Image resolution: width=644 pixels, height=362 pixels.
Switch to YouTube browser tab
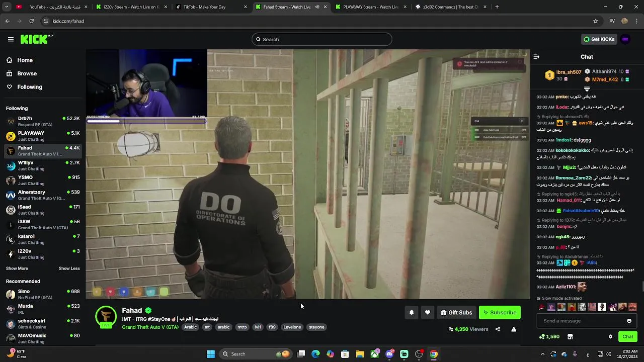pos(52,7)
